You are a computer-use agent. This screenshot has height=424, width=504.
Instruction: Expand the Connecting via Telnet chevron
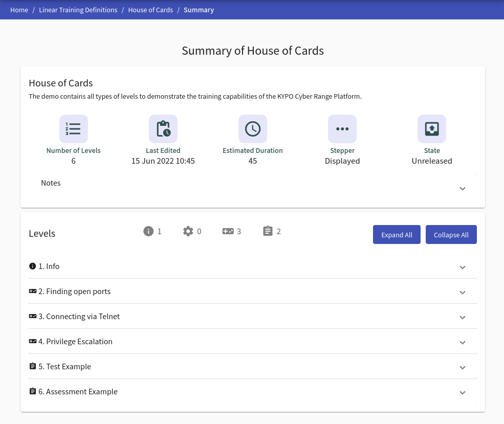[x=462, y=317]
